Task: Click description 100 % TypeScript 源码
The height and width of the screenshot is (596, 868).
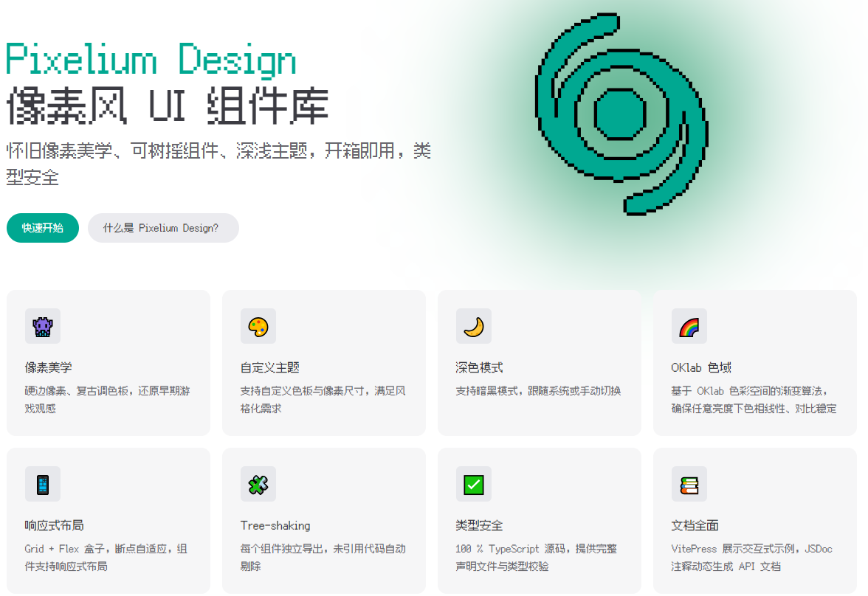Action: point(536,557)
